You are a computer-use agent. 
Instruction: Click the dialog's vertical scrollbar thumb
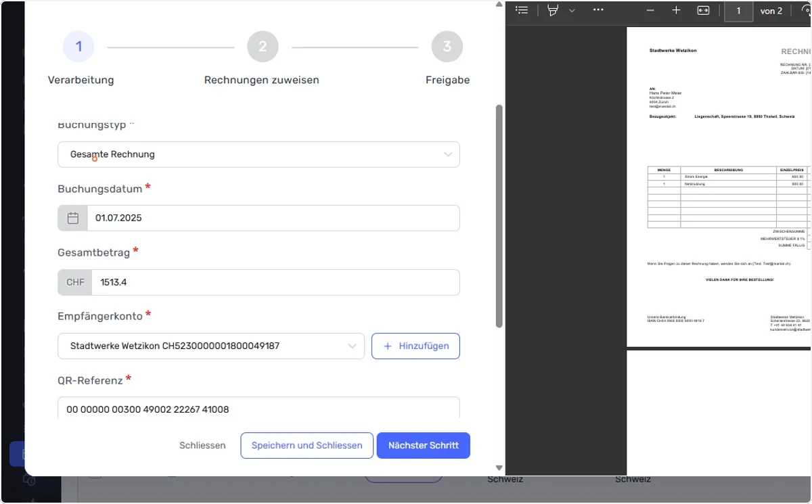[499, 216]
